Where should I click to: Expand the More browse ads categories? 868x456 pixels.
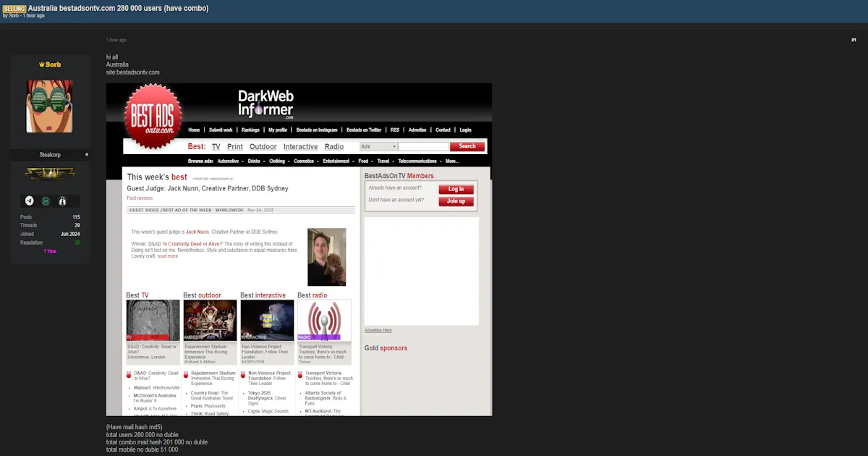[x=452, y=161]
